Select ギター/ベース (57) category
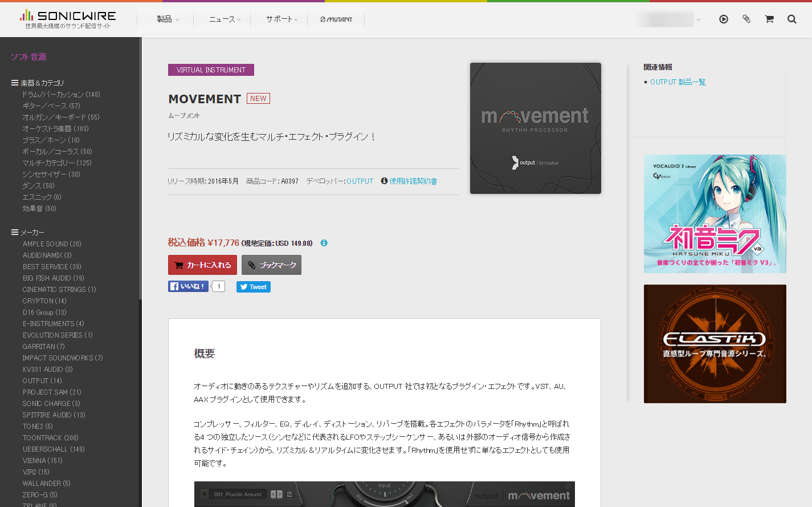The image size is (812, 507). pyautogui.click(x=51, y=106)
